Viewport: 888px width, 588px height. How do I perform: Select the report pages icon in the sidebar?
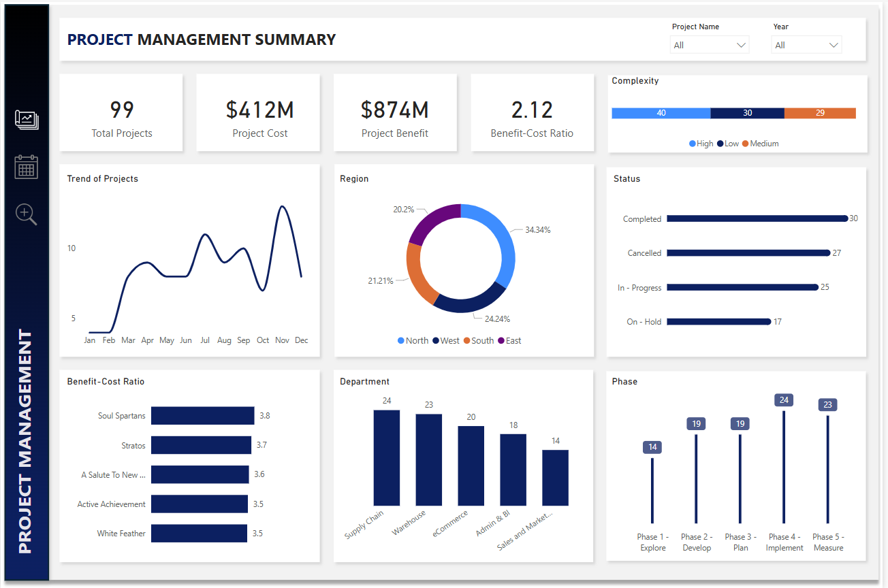coord(26,119)
